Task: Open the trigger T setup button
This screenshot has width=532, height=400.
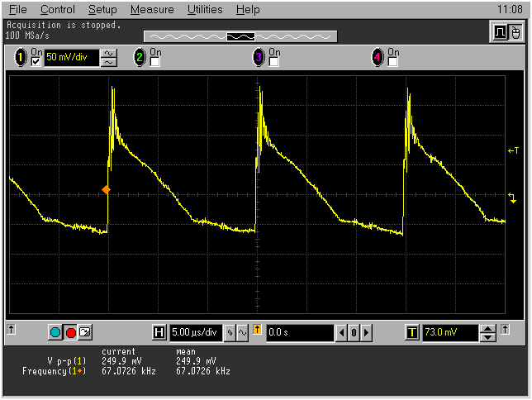Action: (412, 332)
